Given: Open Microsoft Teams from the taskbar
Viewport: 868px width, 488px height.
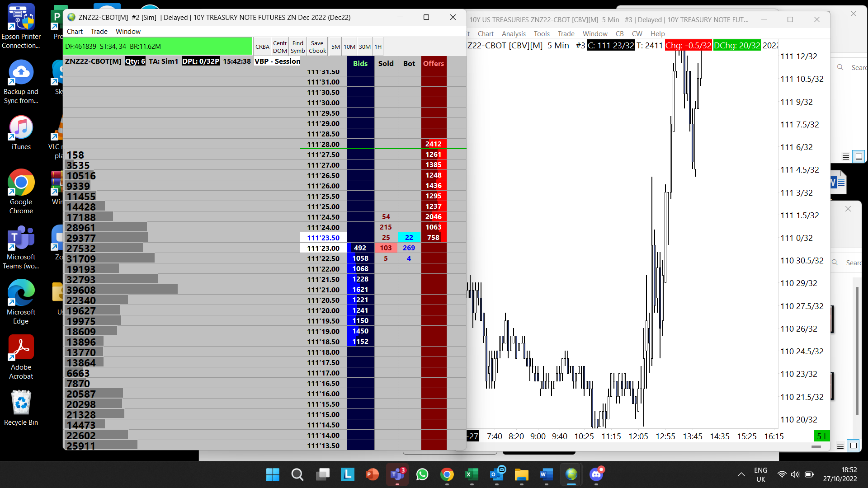Looking at the screenshot, I should click(x=397, y=474).
